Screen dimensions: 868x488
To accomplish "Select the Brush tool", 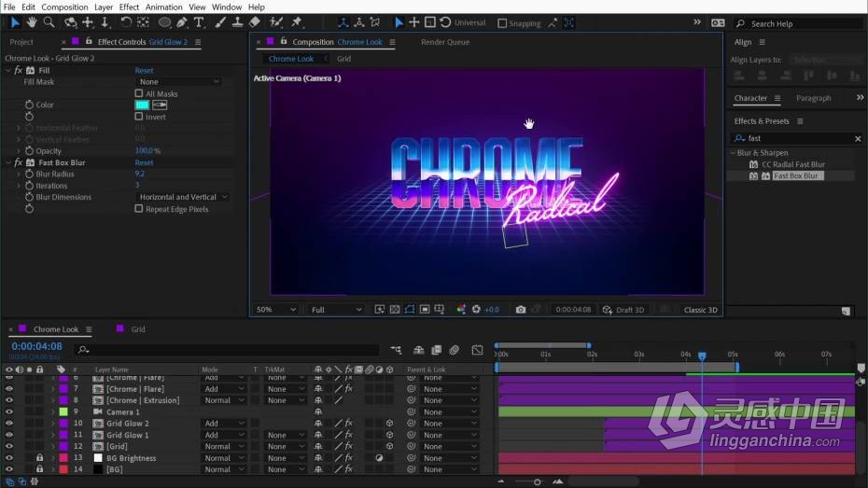I will coord(220,22).
